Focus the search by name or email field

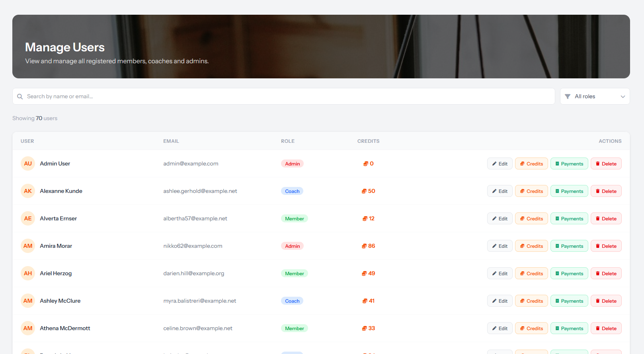284,96
